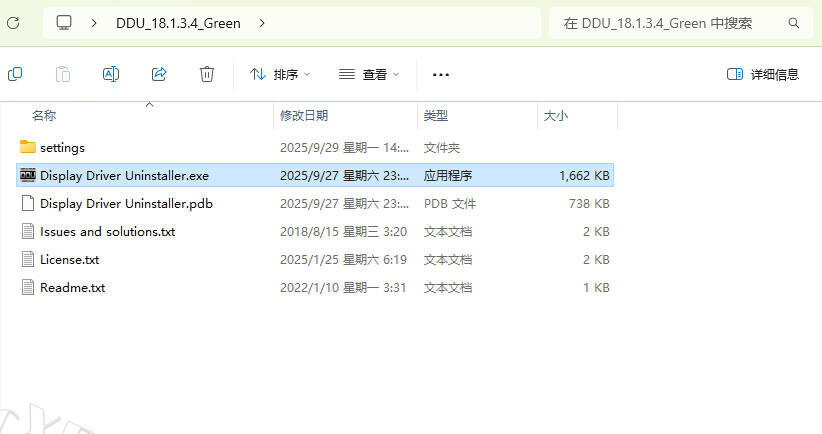Open the 查看 view dropdown
The width and height of the screenshot is (822, 434).
(x=368, y=74)
